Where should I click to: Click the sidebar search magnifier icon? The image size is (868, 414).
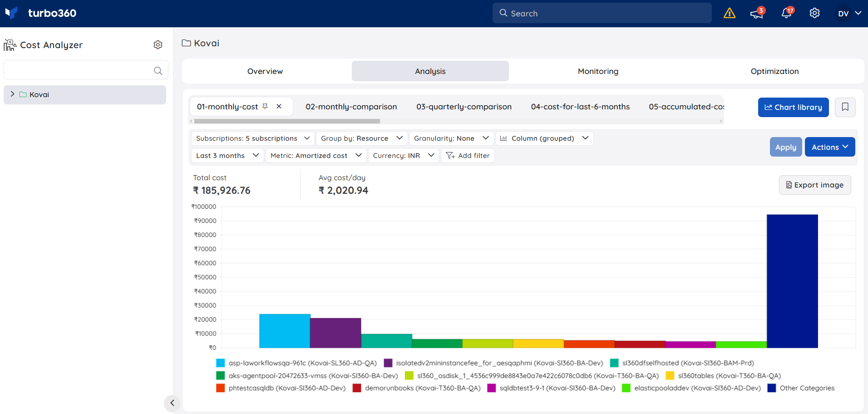(x=158, y=70)
